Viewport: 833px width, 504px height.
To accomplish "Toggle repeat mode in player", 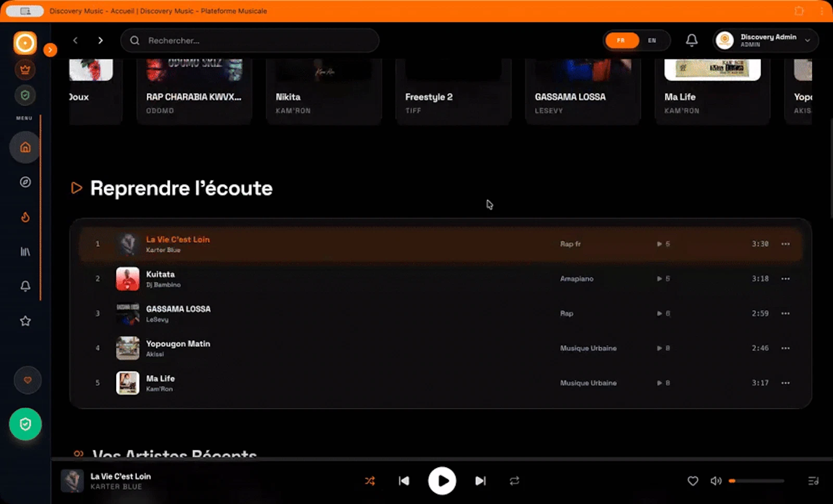I will tap(514, 481).
